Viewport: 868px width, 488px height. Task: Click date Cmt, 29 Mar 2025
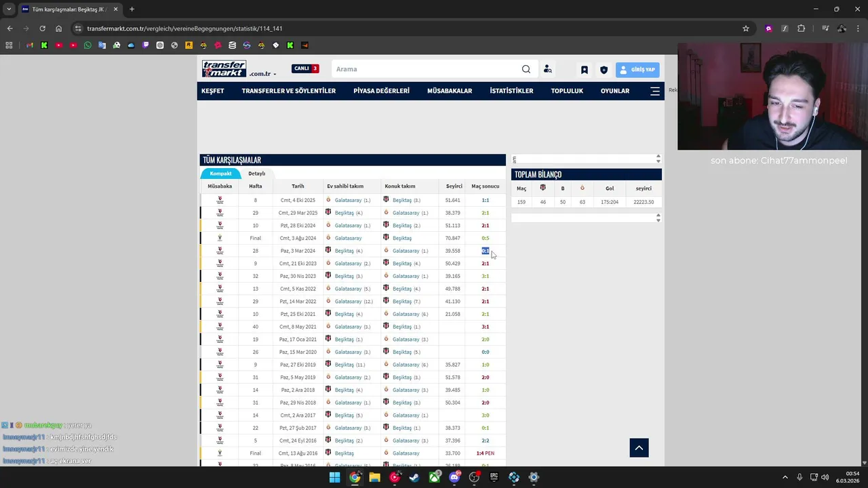[298, 213]
